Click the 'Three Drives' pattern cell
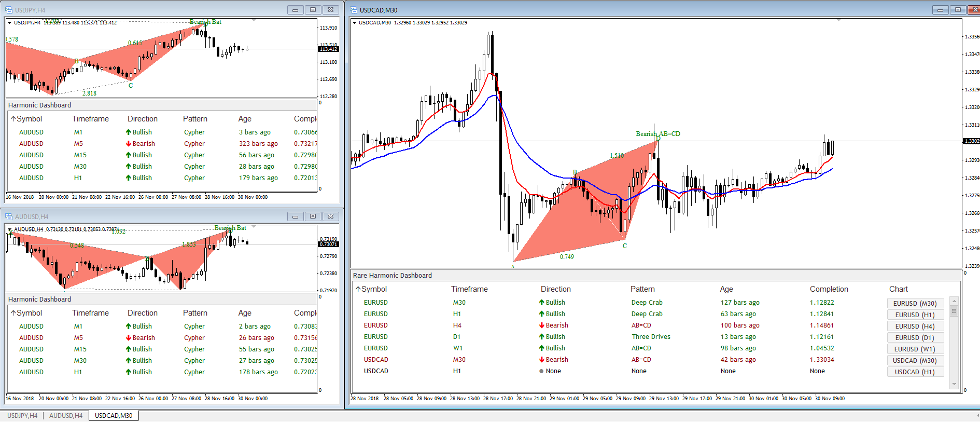 click(x=651, y=337)
